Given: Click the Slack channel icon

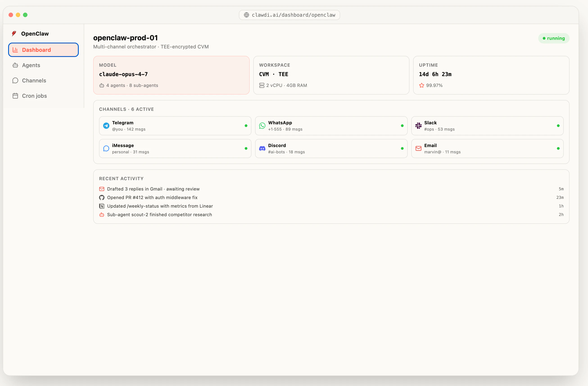Looking at the screenshot, I should 418,126.
